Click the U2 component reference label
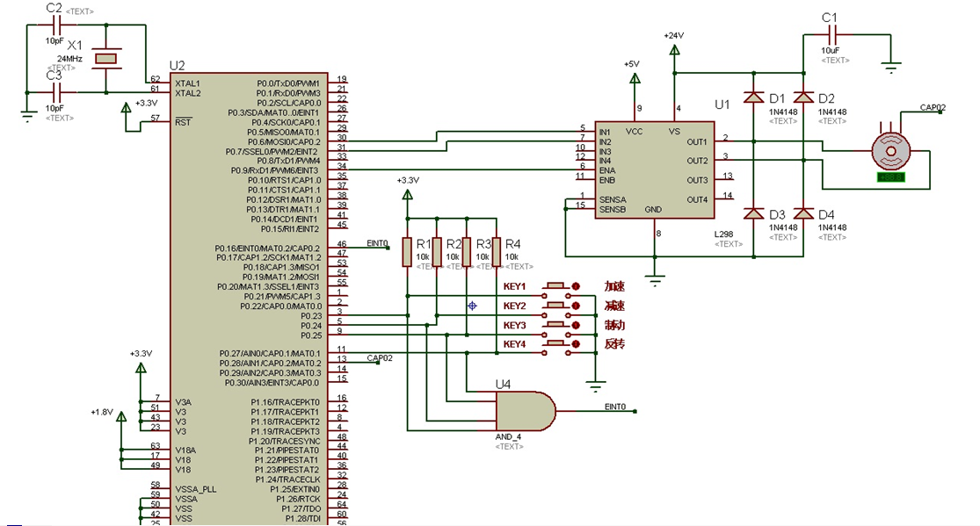The height and width of the screenshot is (526, 980). [177, 66]
